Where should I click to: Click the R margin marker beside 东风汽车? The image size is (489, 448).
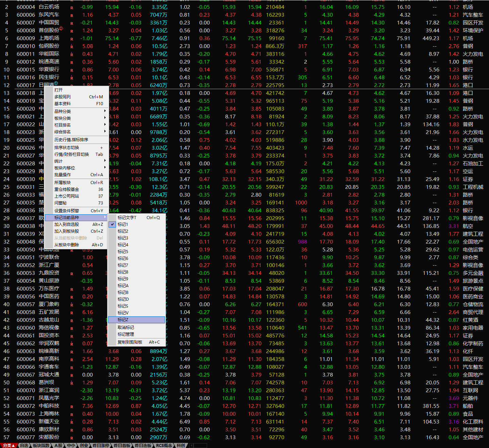(x=72, y=16)
